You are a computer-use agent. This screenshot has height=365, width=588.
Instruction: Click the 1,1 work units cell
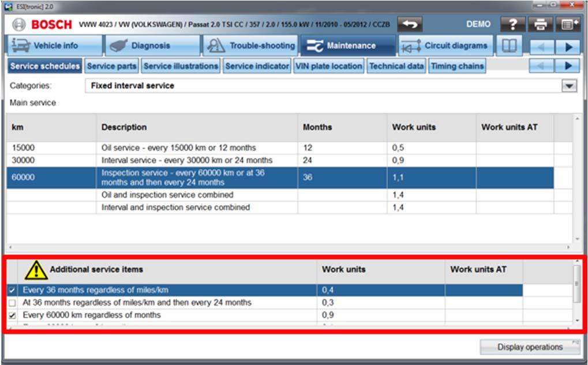click(x=432, y=178)
